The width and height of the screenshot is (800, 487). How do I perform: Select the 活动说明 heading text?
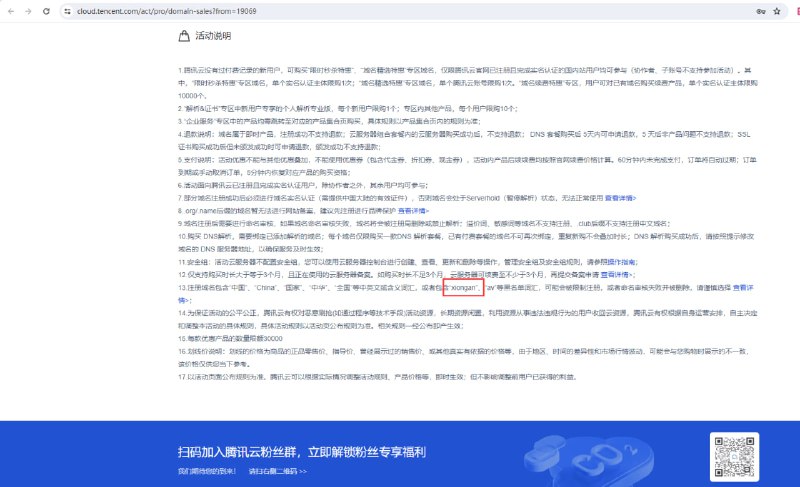pyautogui.click(x=213, y=36)
